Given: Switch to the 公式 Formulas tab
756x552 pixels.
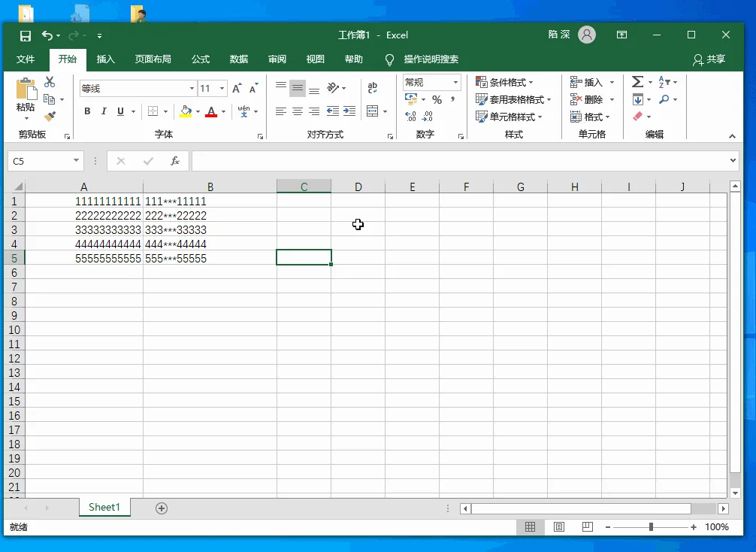Looking at the screenshot, I should tap(201, 59).
